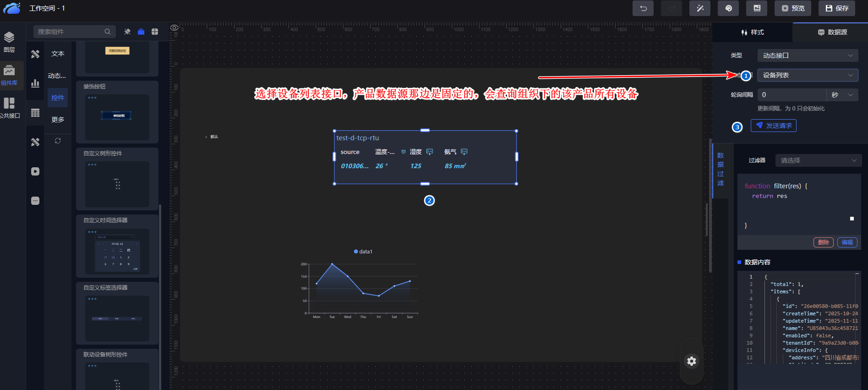Open the 类型 dropdown showing 动态接口
This screenshot has height=390, width=868.
[x=807, y=55]
